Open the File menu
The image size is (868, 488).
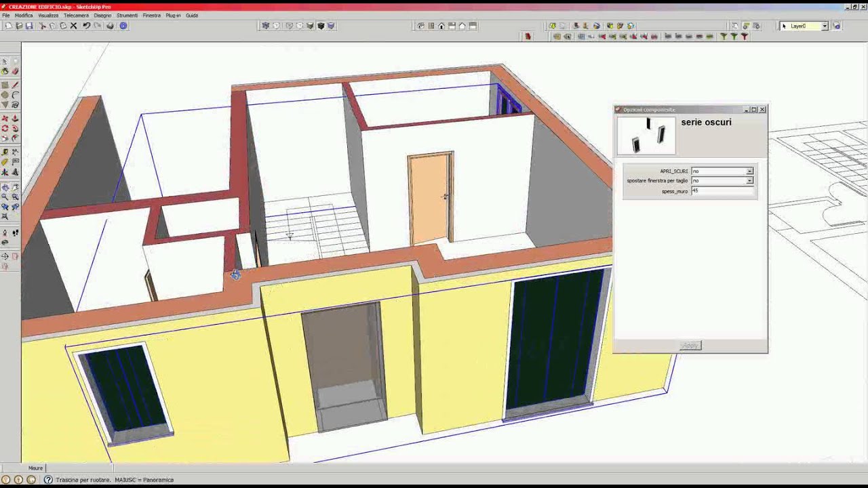click(x=5, y=15)
